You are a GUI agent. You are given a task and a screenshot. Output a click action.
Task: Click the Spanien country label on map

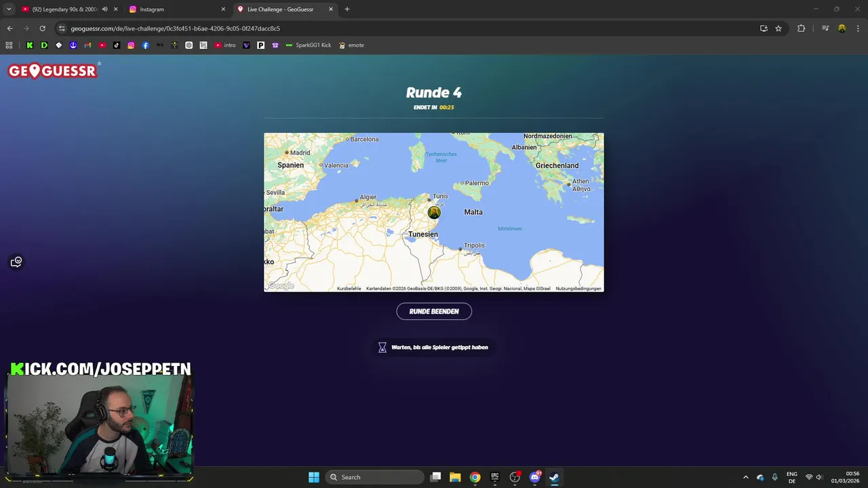[x=290, y=165]
